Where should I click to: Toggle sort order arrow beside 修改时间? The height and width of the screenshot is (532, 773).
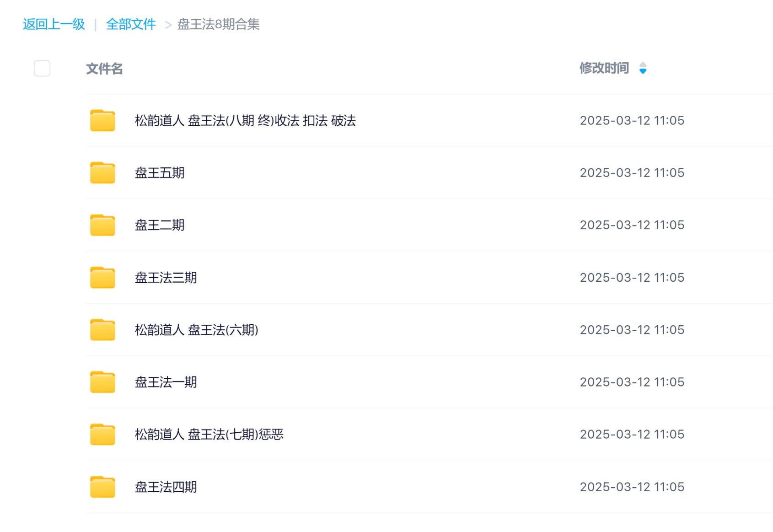643,68
